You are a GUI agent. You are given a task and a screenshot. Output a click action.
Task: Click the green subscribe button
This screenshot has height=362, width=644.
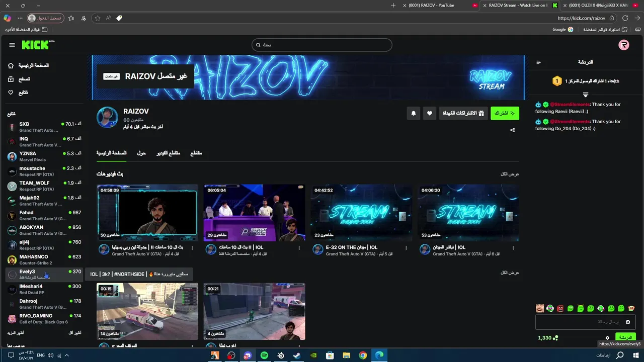[x=505, y=113]
